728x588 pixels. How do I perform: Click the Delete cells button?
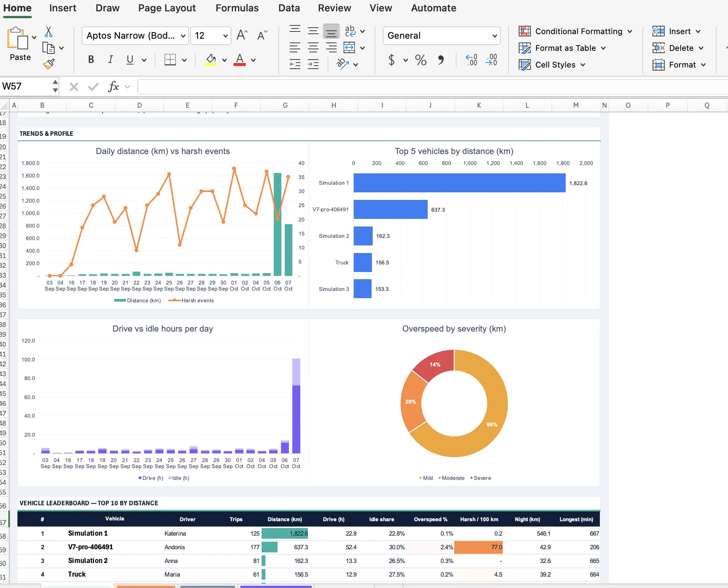678,48
